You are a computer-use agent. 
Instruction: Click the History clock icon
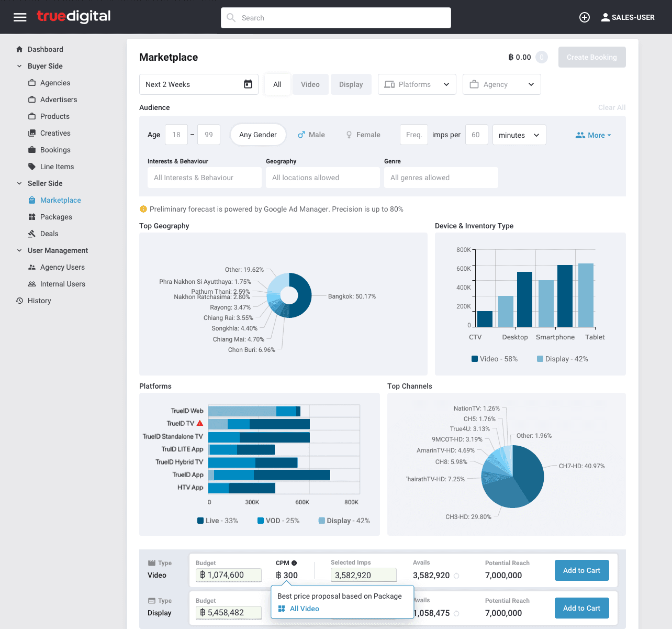19,301
